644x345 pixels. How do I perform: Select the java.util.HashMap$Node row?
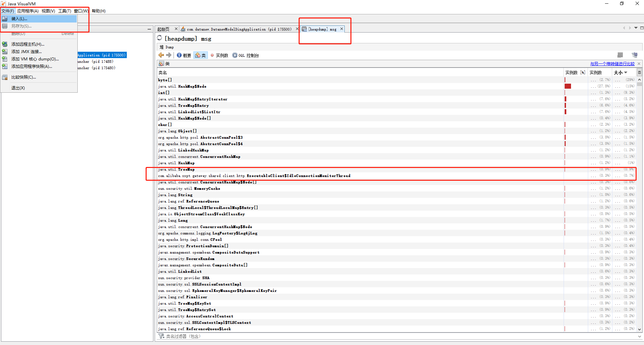396,86
